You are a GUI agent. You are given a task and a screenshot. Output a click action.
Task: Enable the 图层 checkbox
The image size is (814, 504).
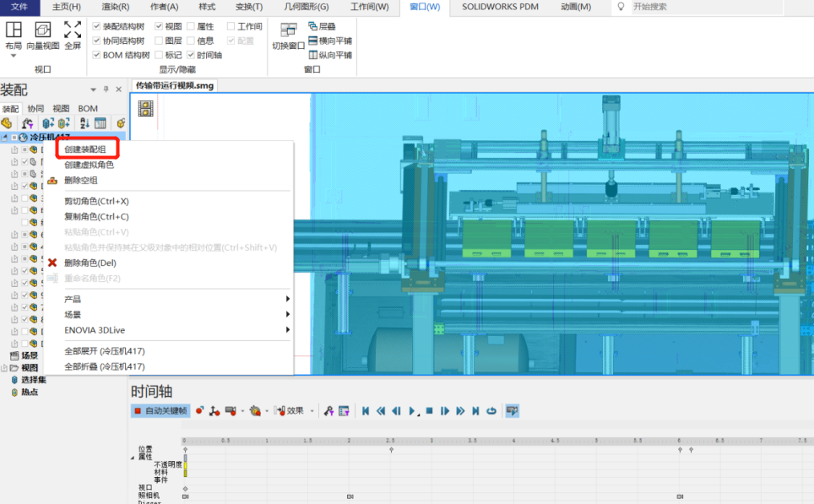[159, 41]
